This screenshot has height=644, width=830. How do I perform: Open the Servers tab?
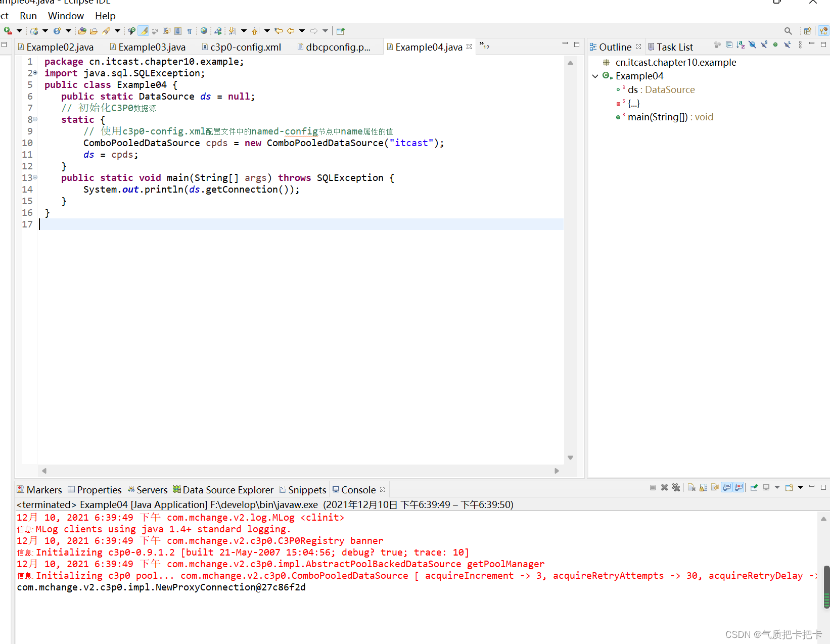(x=147, y=490)
